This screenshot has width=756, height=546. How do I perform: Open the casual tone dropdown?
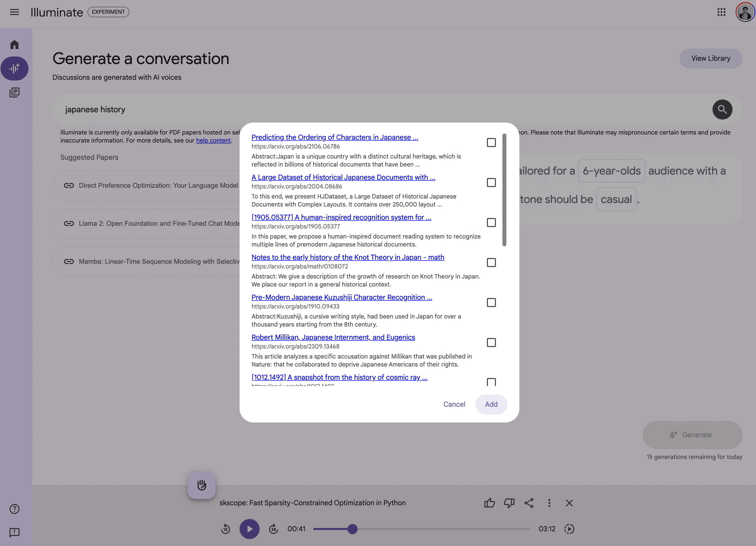pyautogui.click(x=616, y=199)
